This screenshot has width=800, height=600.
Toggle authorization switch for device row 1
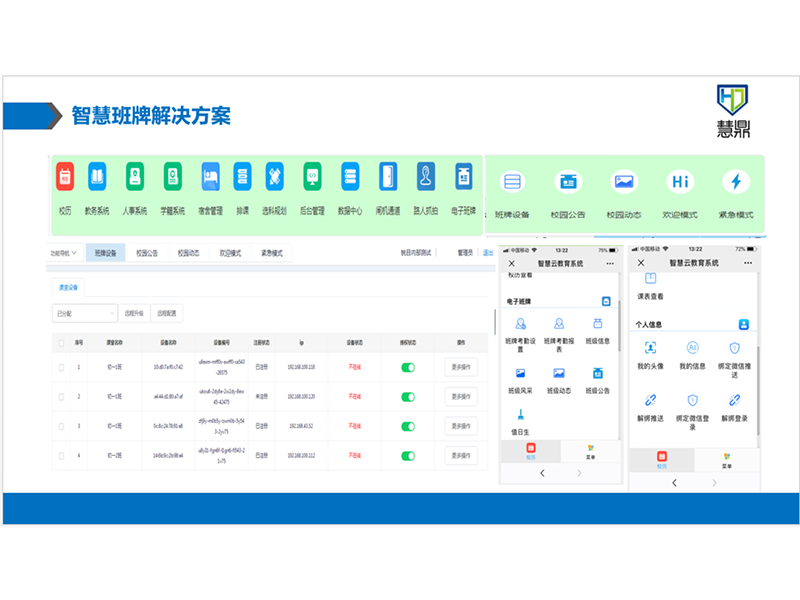click(x=408, y=367)
